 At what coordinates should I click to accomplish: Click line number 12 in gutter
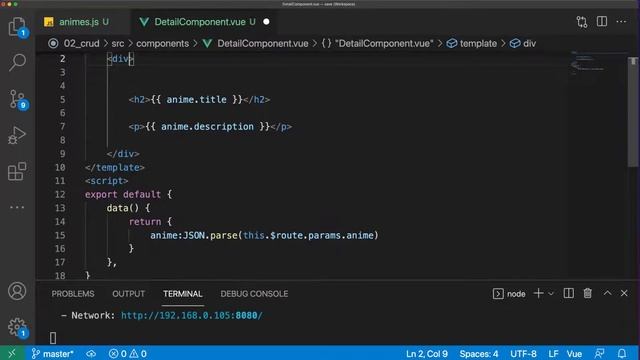click(x=60, y=194)
